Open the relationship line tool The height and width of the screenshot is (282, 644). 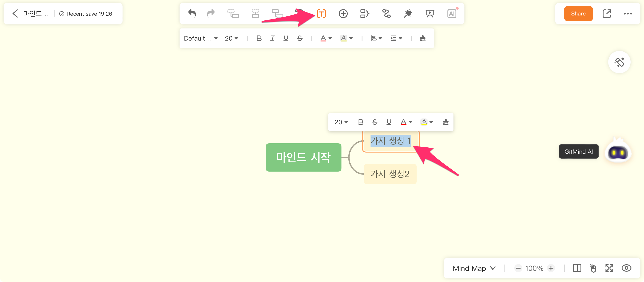click(386, 13)
